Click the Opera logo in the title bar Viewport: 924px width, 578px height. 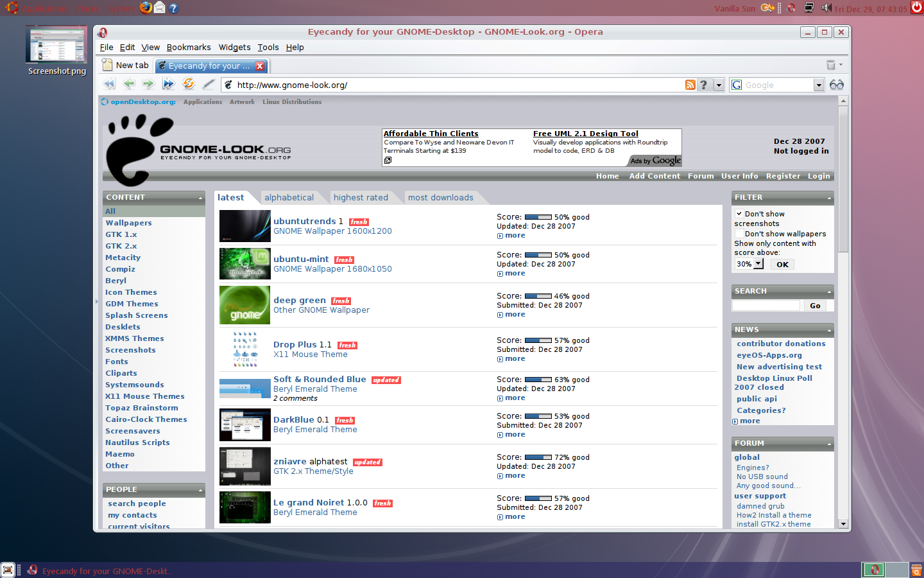(x=103, y=32)
